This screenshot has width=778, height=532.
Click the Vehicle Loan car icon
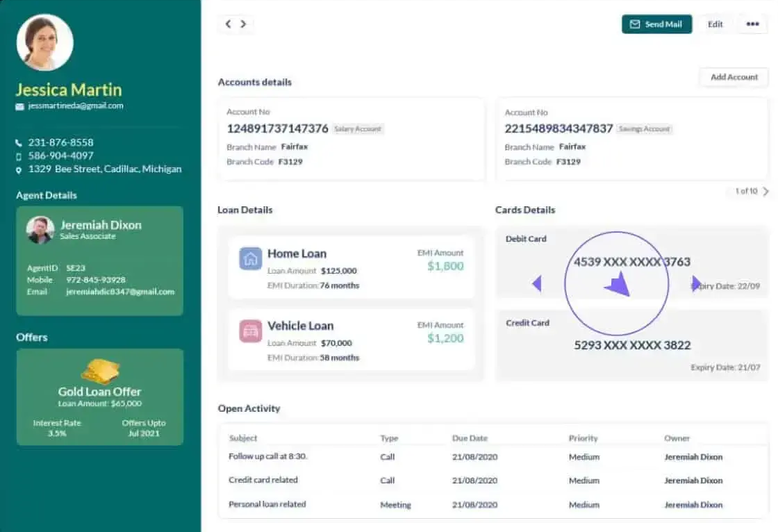(251, 331)
